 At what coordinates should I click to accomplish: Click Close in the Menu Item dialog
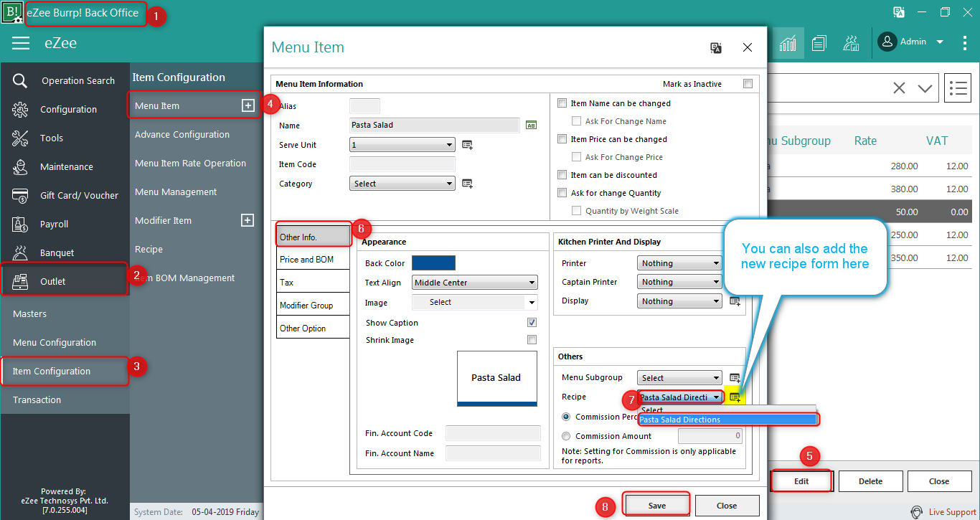pos(727,506)
